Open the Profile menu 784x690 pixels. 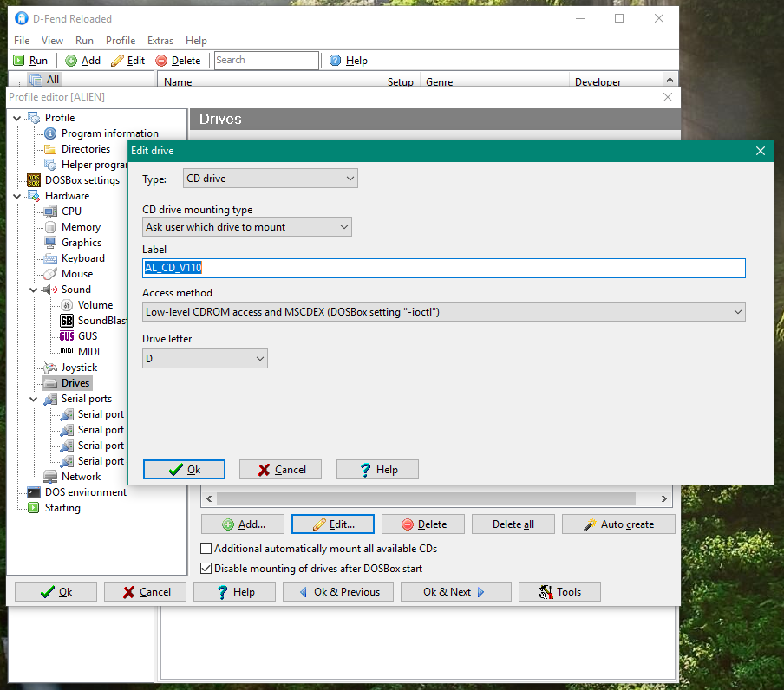[x=121, y=41]
